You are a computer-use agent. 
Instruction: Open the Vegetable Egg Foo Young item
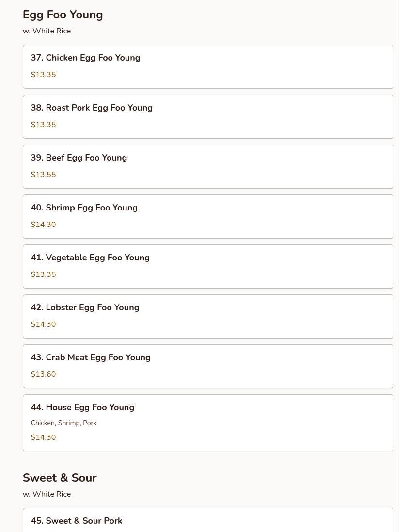(207, 266)
